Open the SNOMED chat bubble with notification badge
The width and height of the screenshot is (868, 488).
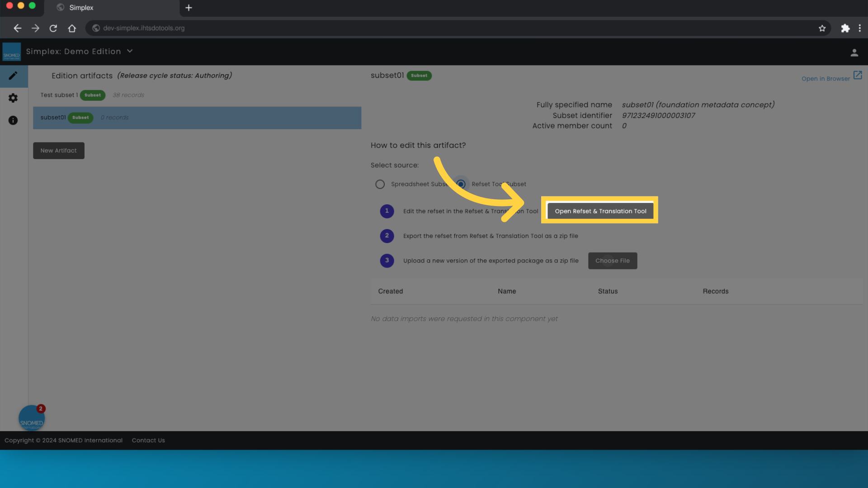pyautogui.click(x=32, y=418)
